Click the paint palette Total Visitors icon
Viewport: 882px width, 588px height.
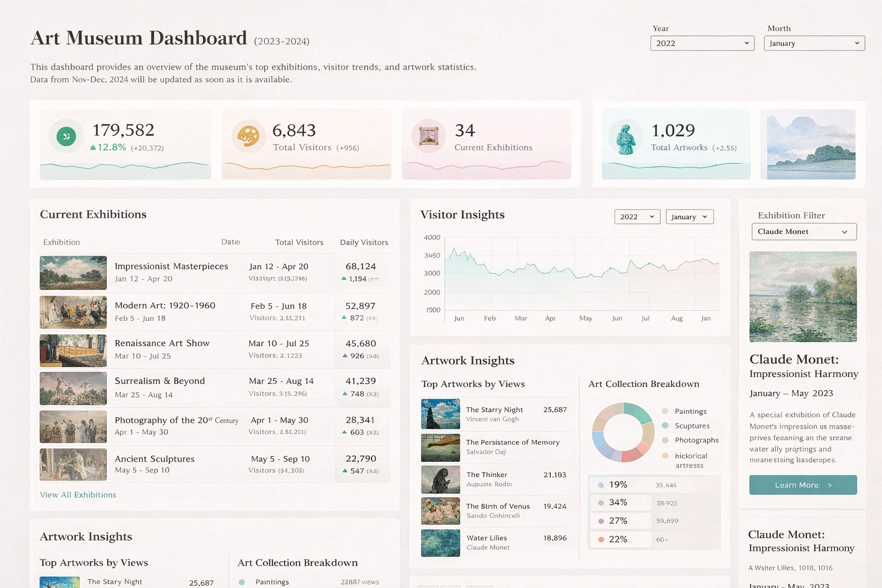248,136
